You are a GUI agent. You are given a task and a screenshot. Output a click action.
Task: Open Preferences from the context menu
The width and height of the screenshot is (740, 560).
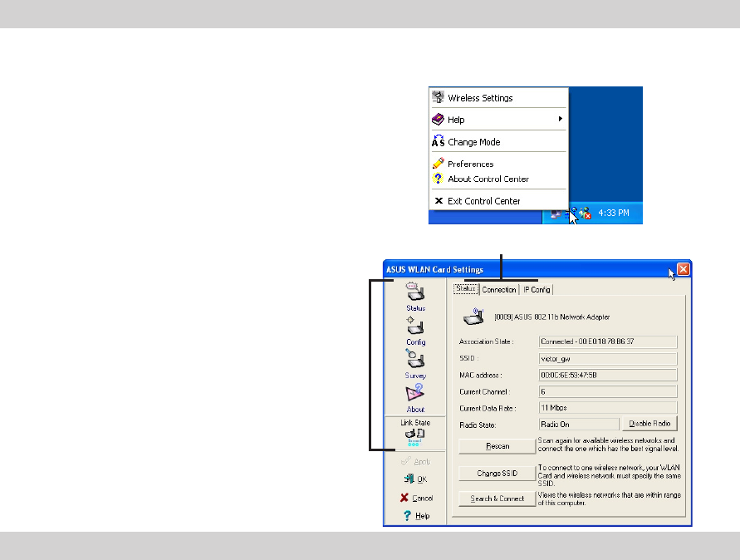497,164
